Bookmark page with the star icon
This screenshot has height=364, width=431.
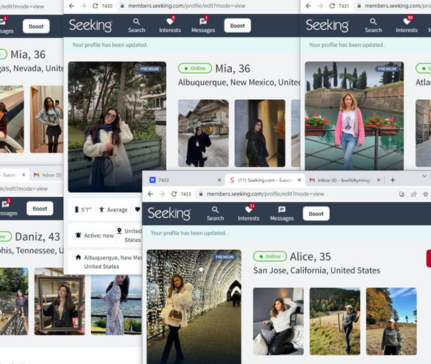[425, 194]
